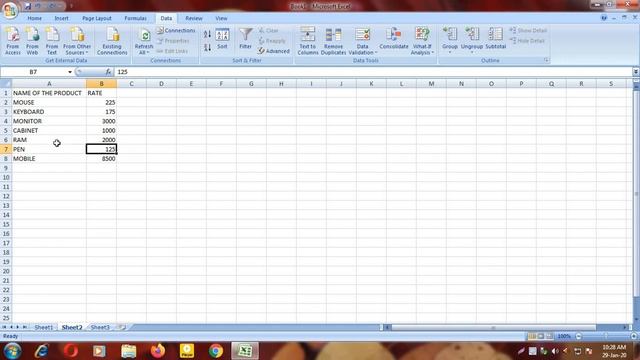Viewport: 640px width, 360px height.
Task: Go to the next sheet arrow
Action: point(18,327)
